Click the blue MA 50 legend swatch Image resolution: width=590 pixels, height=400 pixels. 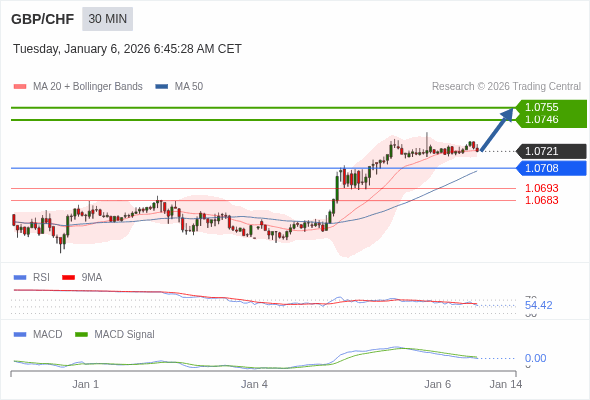[162, 87]
